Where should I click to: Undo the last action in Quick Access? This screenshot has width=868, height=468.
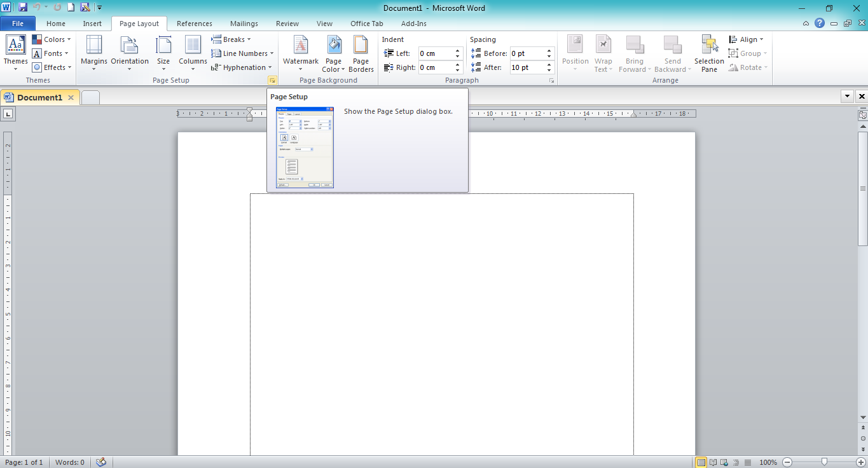(36, 8)
